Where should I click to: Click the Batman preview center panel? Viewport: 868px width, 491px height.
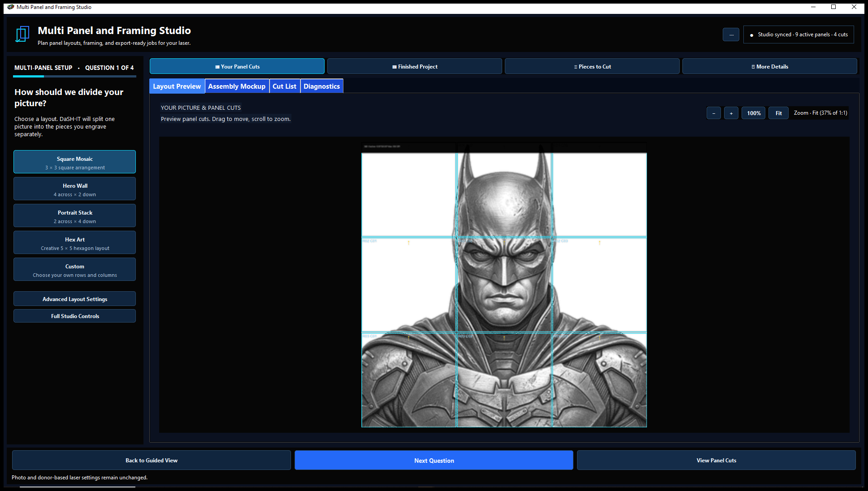504,284
